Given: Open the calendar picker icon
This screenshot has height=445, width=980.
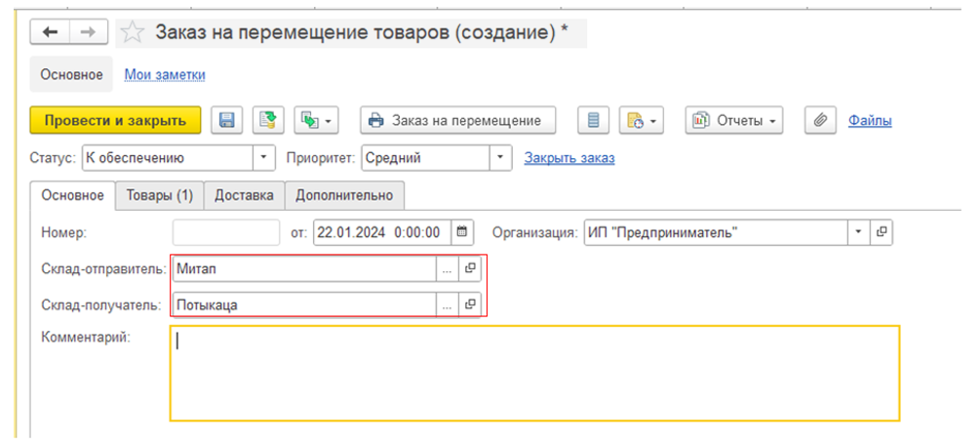Looking at the screenshot, I should coord(462,232).
